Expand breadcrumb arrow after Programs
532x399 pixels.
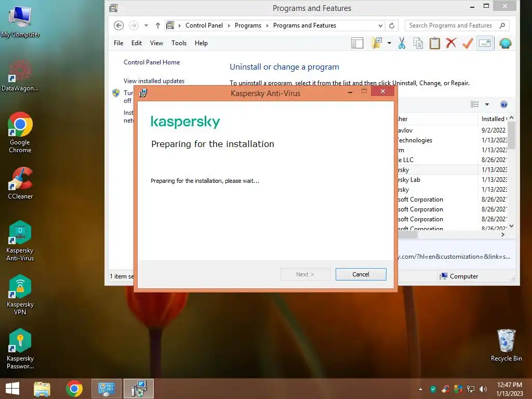pyautogui.click(x=267, y=25)
